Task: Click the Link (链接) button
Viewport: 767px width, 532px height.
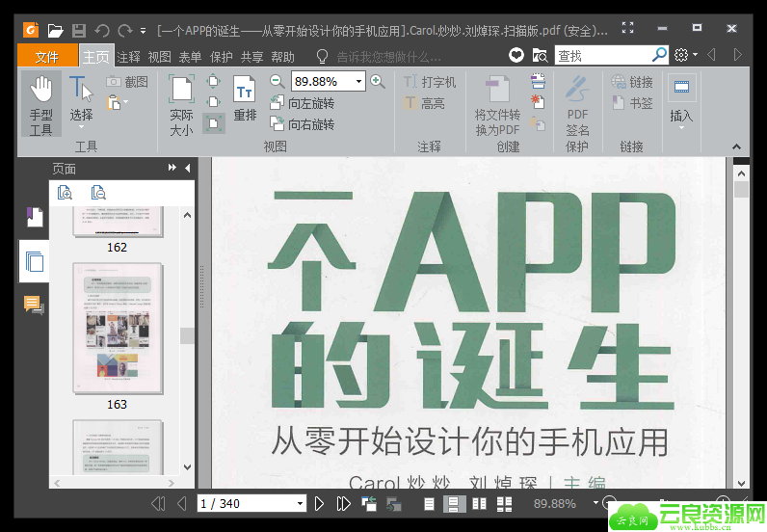Action: 632,82
